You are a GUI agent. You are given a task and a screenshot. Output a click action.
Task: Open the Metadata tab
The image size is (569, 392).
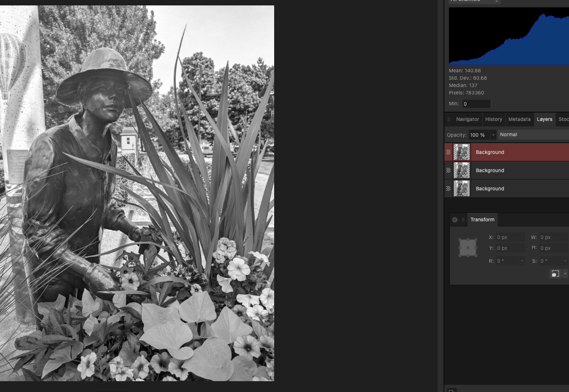pyautogui.click(x=519, y=120)
